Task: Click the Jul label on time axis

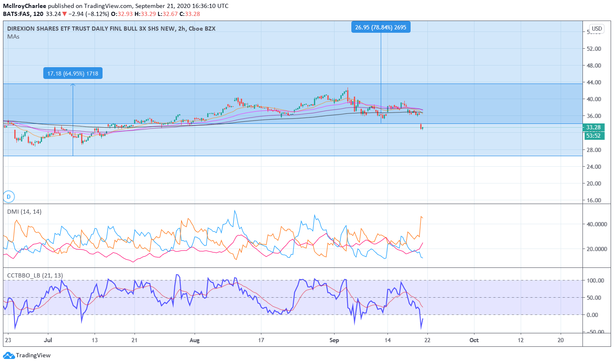Action: (48, 340)
